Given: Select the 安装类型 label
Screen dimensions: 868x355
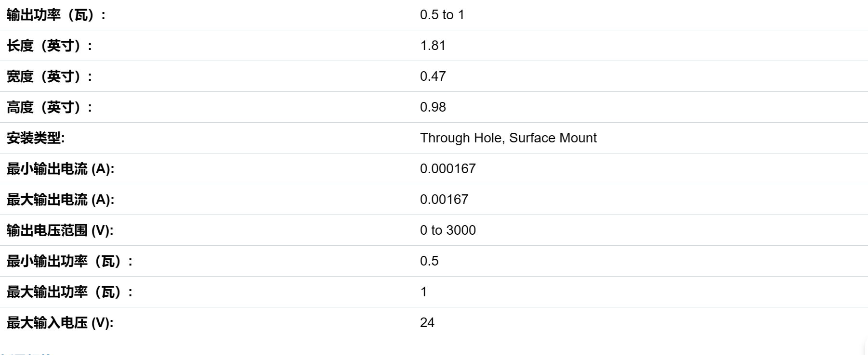Looking at the screenshot, I should pos(36,138).
